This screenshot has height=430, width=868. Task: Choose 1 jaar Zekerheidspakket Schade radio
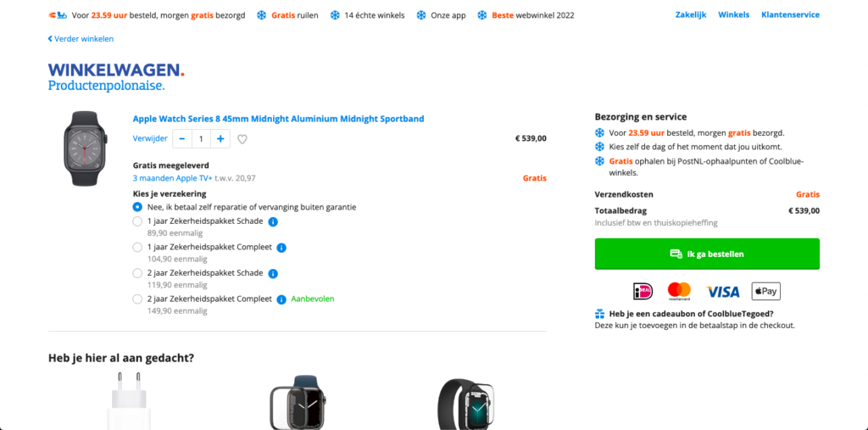(x=137, y=222)
